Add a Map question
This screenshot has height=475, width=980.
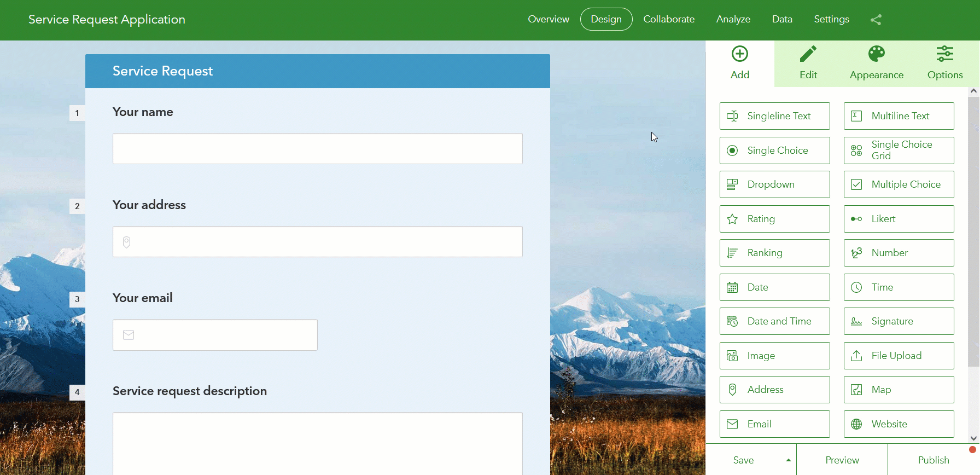coord(899,390)
